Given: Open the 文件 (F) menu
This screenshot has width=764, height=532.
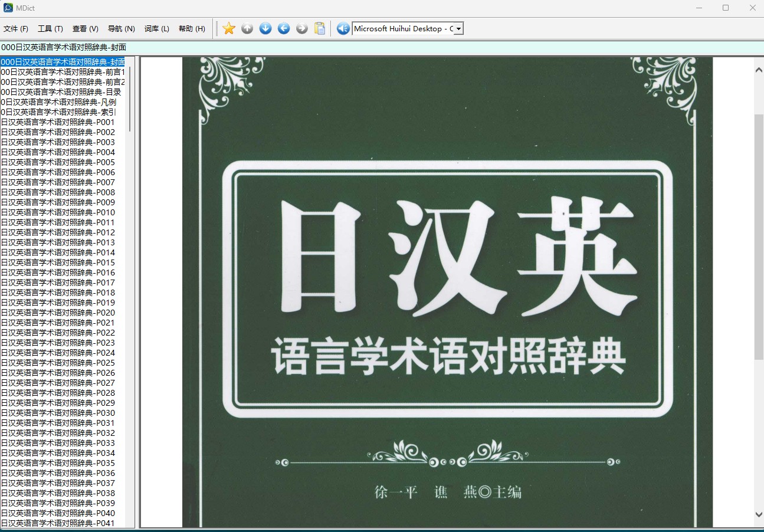Looking at the screenshot, I should [16, 29].
